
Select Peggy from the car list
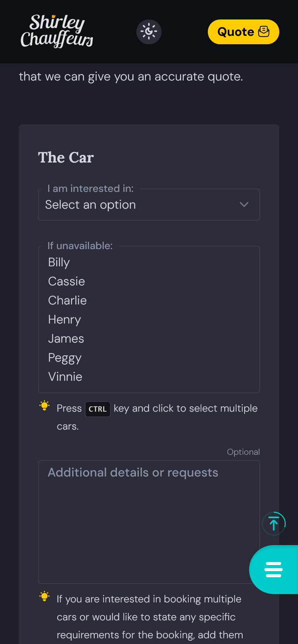pyautogui.click(x=65, y=358)
